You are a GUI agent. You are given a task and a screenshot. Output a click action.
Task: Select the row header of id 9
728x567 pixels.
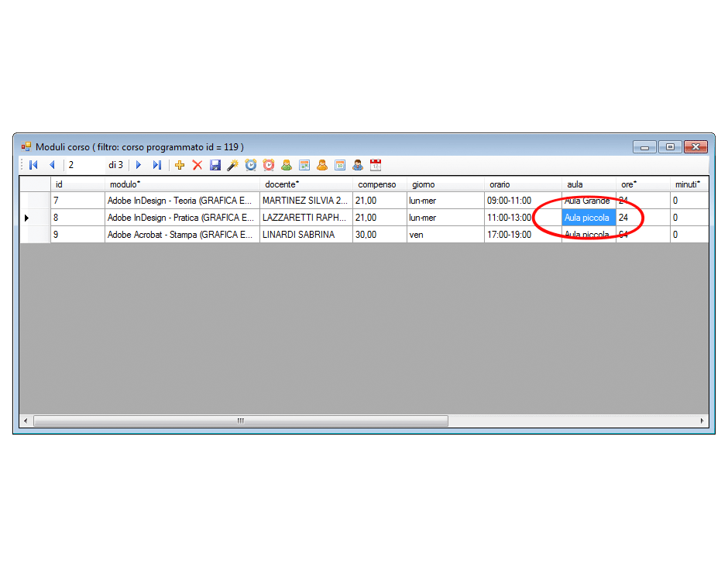[35, 235]
